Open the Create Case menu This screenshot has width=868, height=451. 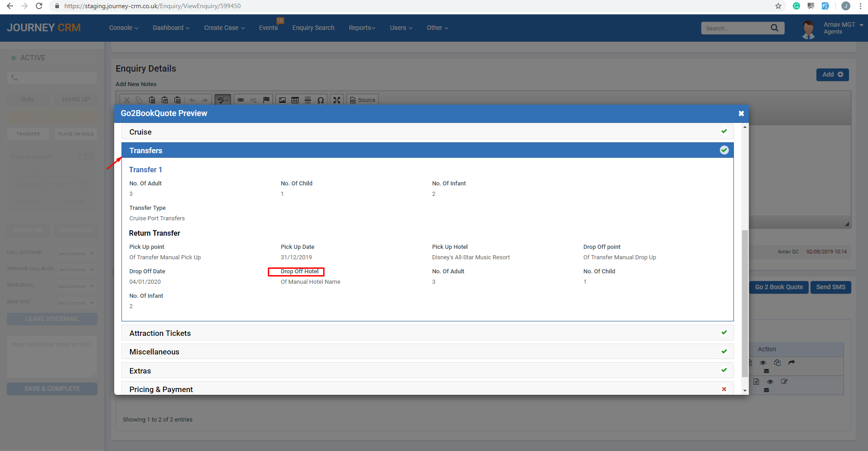tap(224, 28)
